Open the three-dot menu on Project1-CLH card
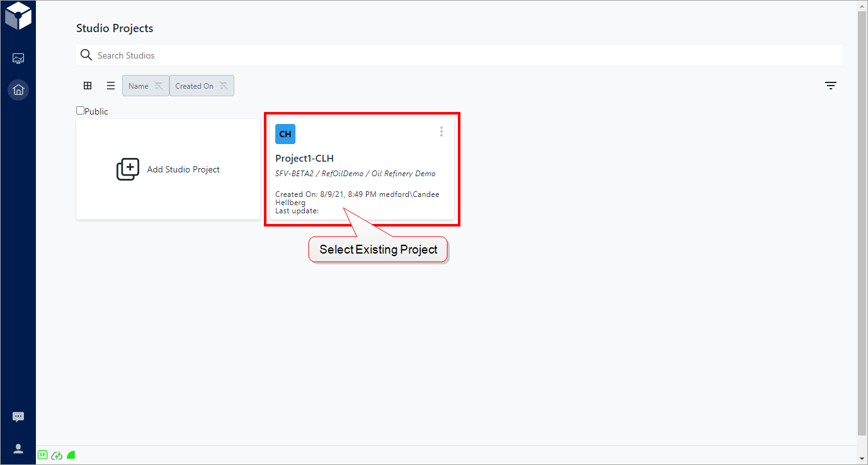This screenshot has width=868, height=465. tap(442, 132)
